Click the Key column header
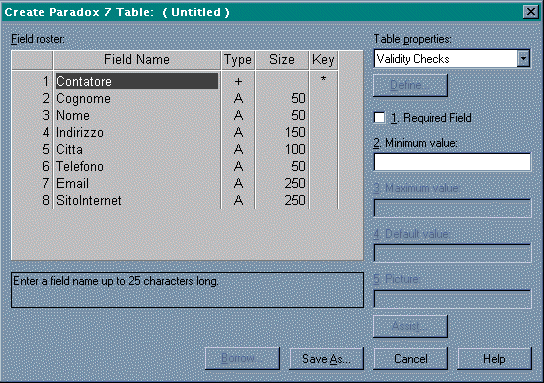Viewport: 544px width, 383px height. pyautogui.click(x=323, y=60)
